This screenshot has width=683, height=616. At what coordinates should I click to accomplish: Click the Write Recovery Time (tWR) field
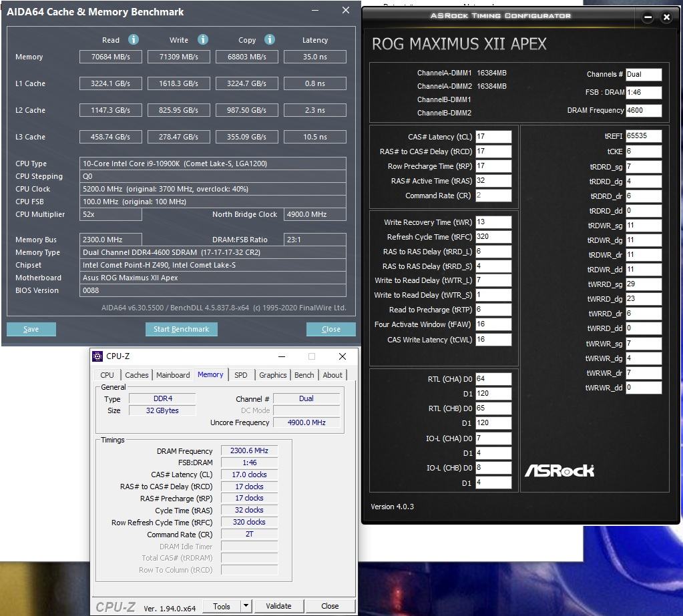493,222
